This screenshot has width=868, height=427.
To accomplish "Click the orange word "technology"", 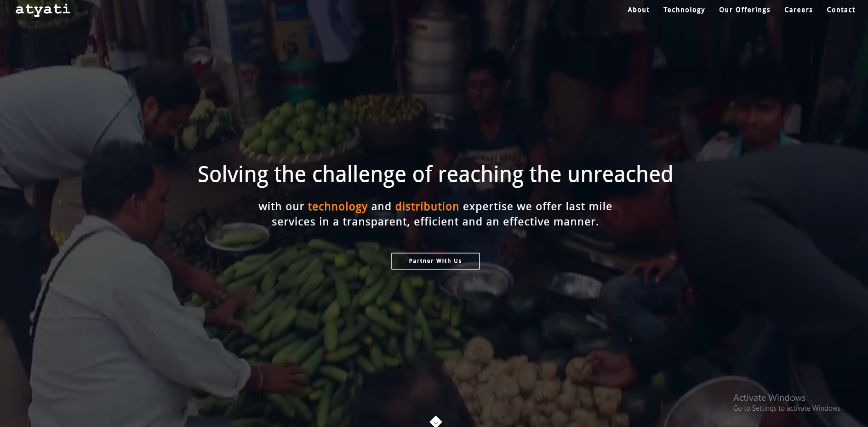I will coord(337,207).
